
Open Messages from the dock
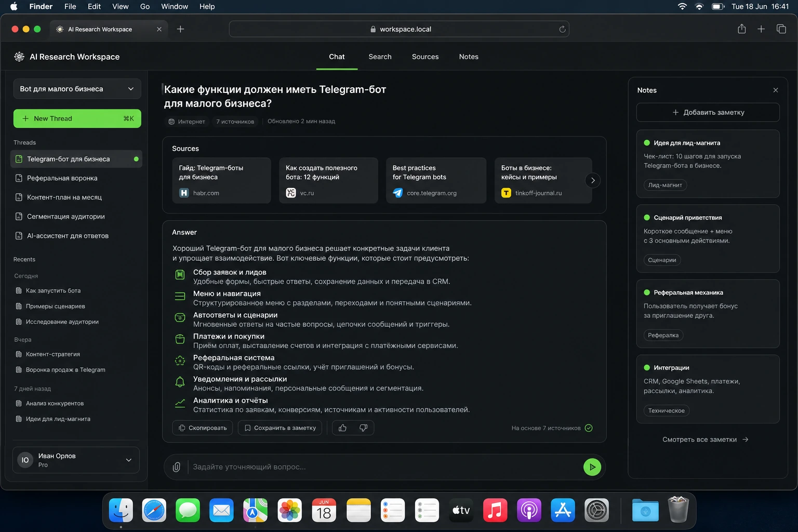pyautogui.click(x=188, y=510)
